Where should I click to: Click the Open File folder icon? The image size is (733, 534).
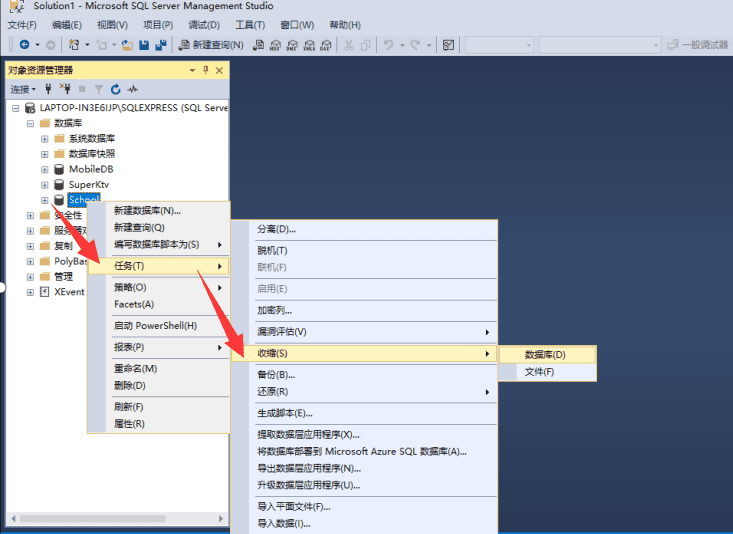tap(127, 45)
